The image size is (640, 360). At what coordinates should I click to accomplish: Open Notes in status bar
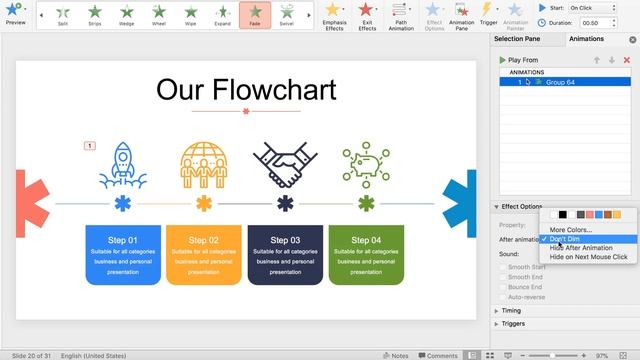pyautogui.click(x=396, y=356)
